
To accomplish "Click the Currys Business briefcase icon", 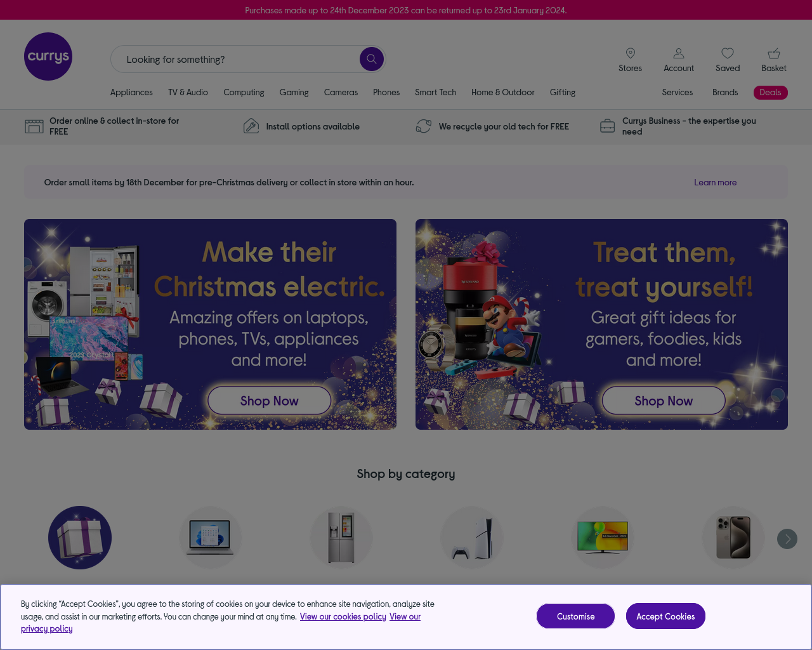I will pyautogui.click(x=608, y=126).
